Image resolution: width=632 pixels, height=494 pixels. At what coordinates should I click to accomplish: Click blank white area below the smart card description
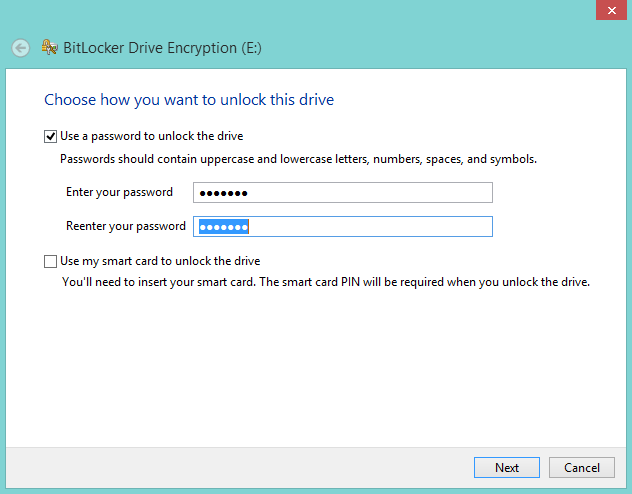click(x=314, y=363)
